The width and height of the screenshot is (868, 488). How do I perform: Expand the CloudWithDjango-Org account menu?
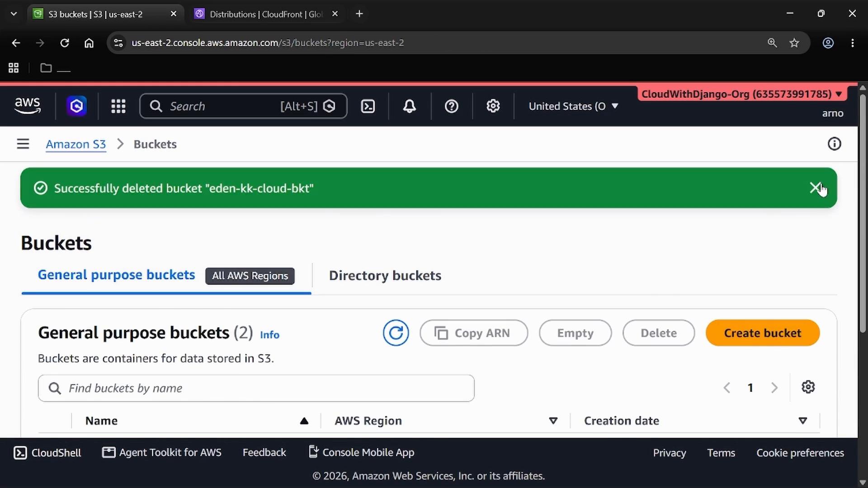(x=742, y=94)
